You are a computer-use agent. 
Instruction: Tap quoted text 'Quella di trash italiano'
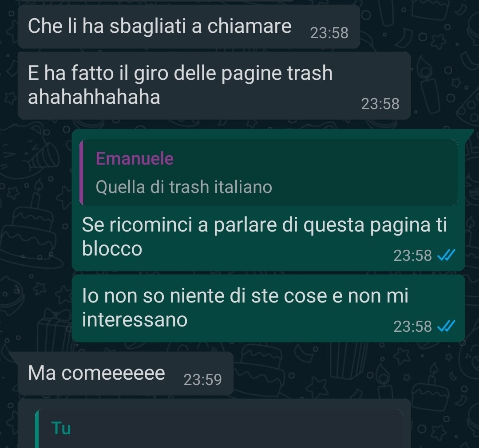tap(184, 187)
